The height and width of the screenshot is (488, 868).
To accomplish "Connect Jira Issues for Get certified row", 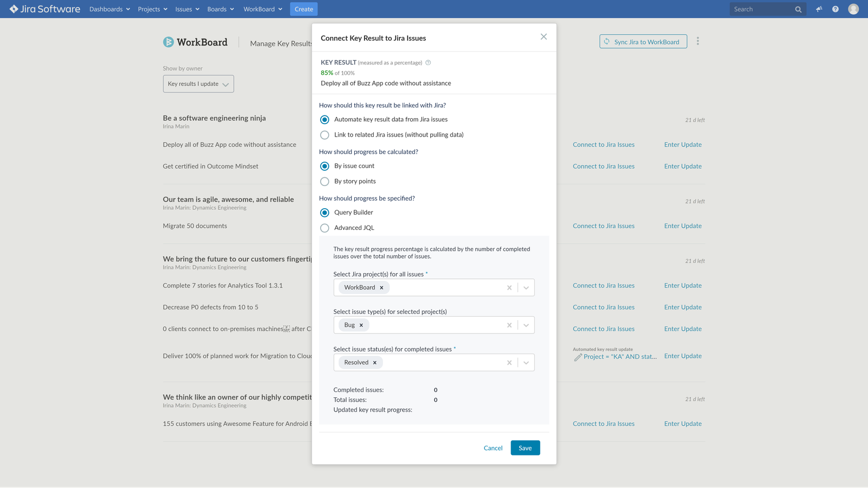I will pyautogui.click(x=604, y=166).
